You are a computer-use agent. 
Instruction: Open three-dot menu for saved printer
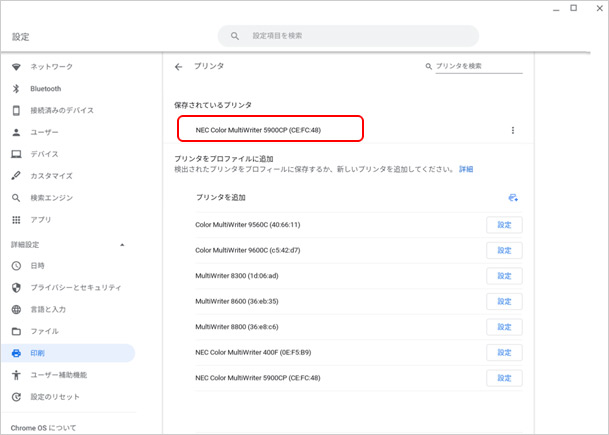[x=513, y=130]
